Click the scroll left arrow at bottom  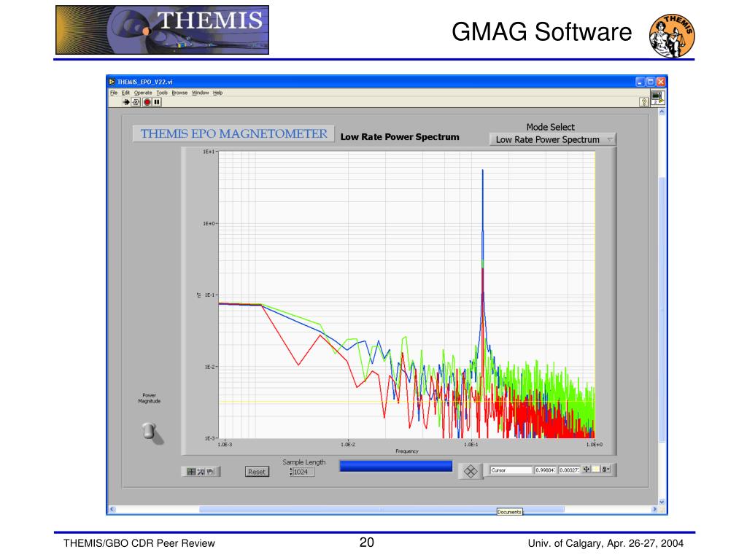coord(112,509)
